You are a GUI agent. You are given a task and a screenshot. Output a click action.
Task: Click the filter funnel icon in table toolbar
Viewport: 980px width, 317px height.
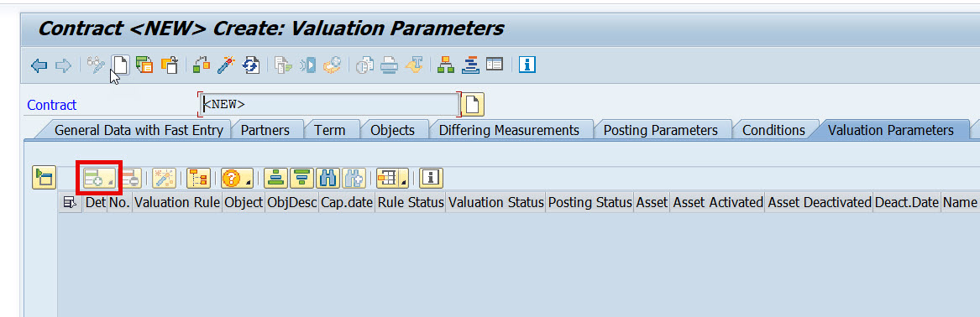pyautogui.click(x=301, y=179)
